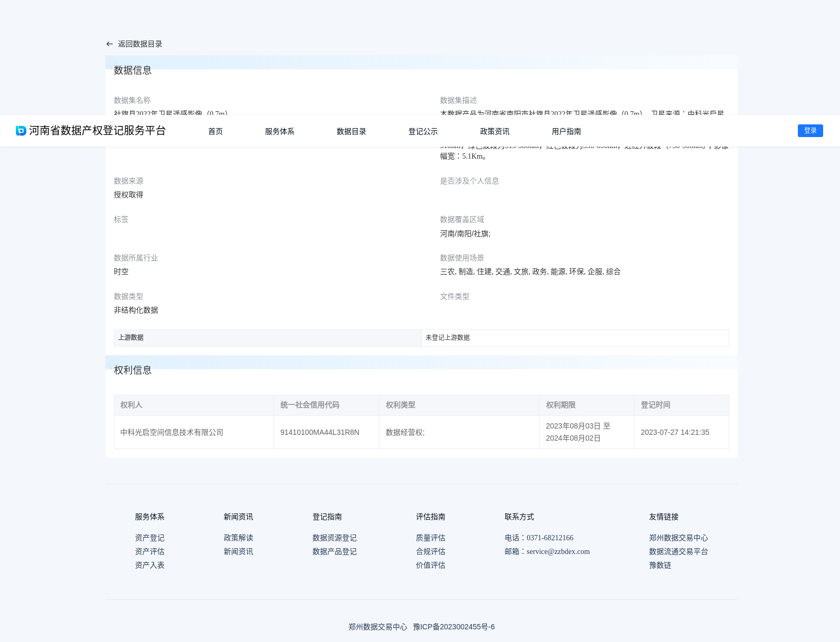Open the 价值评估 footer link
This screenshot has height=642, width=840.
[431, 565]
